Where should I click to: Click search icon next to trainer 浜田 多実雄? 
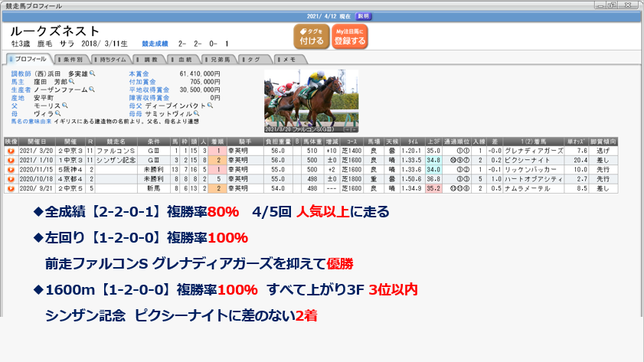coord(93,73)
